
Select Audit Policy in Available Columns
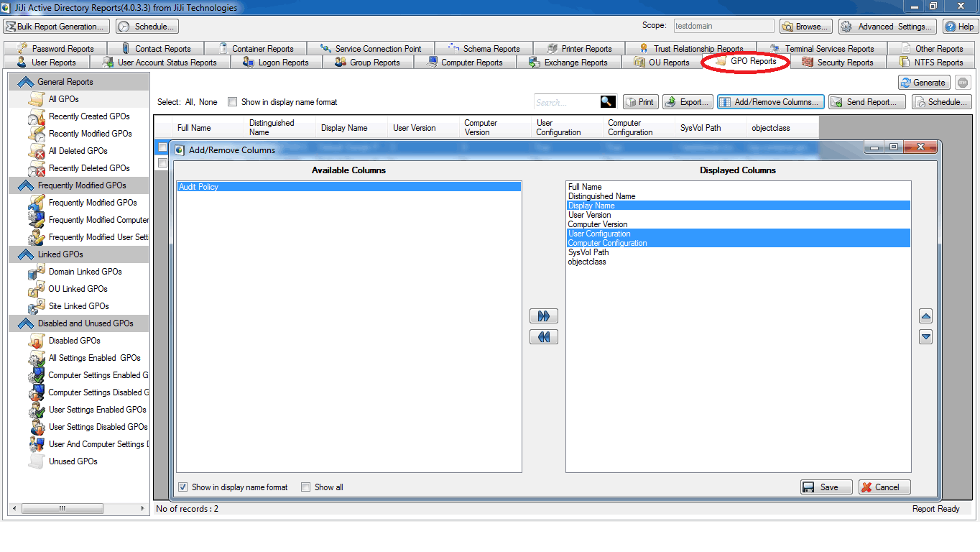[x=349, y=187]
